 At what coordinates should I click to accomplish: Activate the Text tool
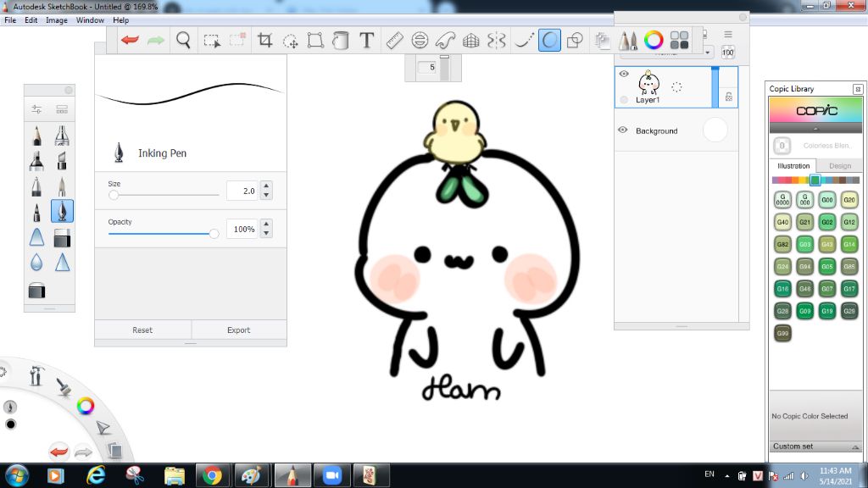point(366,40)
